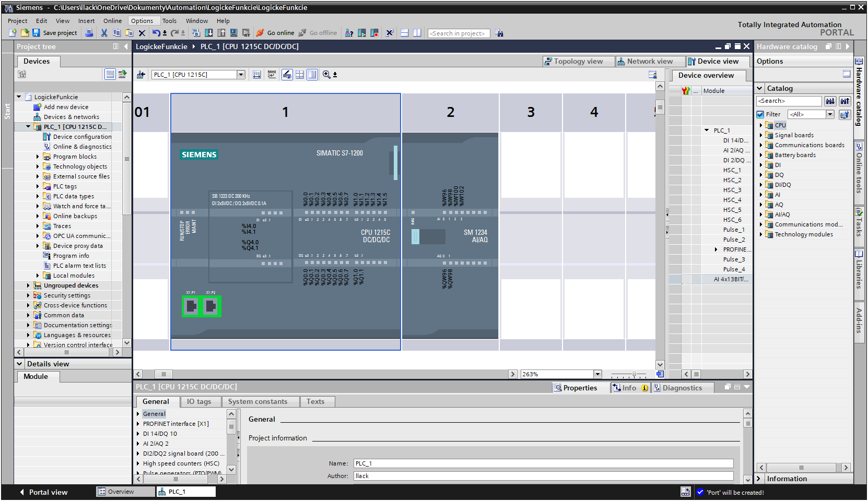Click the zoom magnifier tool in device view
Viewport: 868px width, 501px height.
click(326, 75)
